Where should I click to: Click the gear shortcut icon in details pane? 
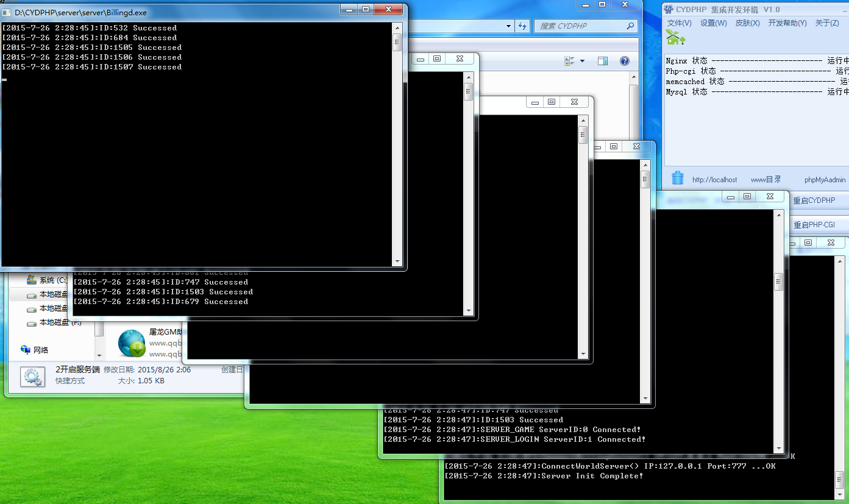32,377
